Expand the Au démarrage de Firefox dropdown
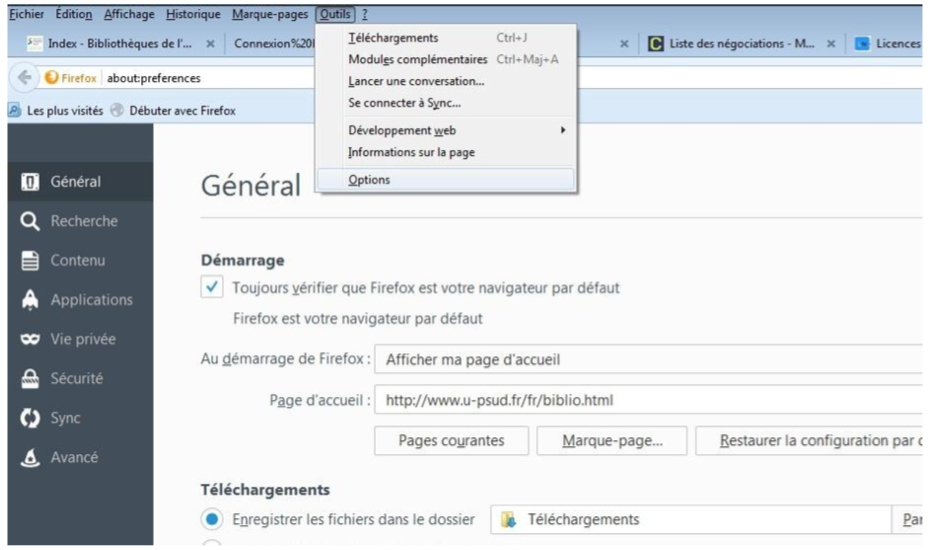 648,359
